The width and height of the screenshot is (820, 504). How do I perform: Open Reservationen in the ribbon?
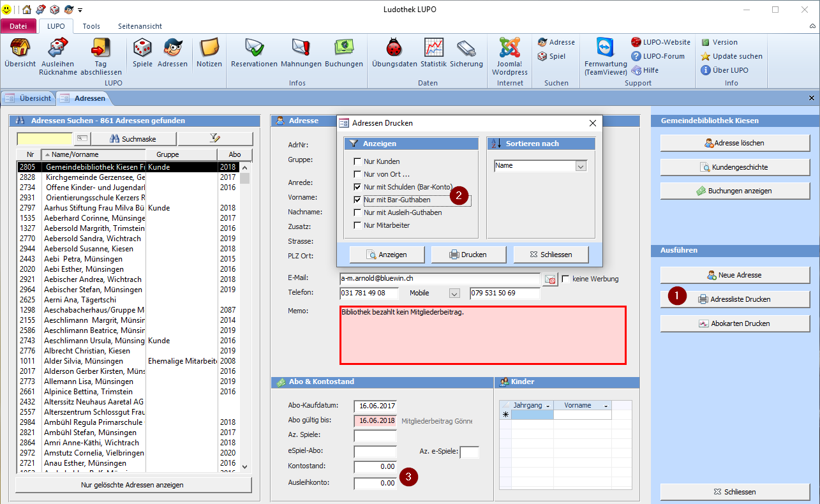254,52
